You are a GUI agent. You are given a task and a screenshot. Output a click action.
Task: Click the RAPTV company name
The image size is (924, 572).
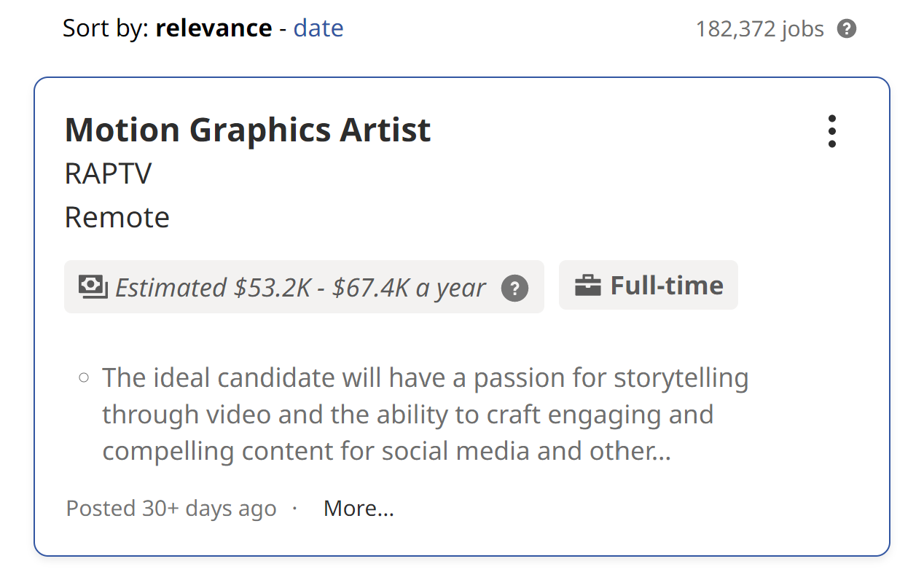coord(108,174)
